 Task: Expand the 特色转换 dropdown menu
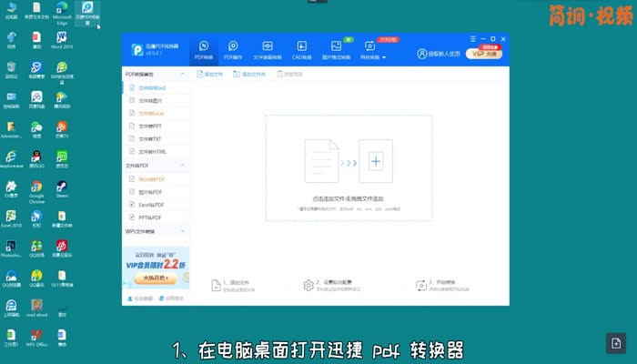coord(372,50)
